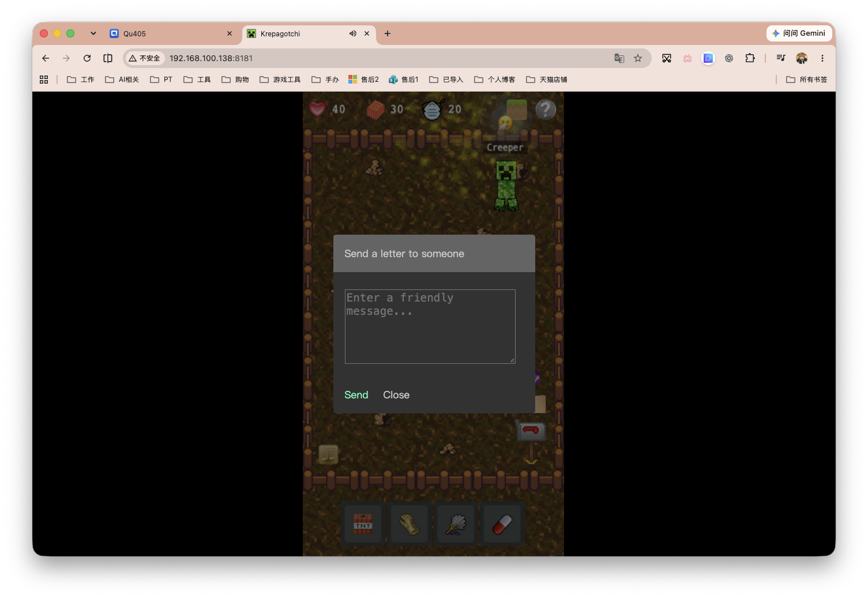The width and height of the screenshot is (868, 599).
Task: Close the Krepagotchi tab
Action: 367,33
